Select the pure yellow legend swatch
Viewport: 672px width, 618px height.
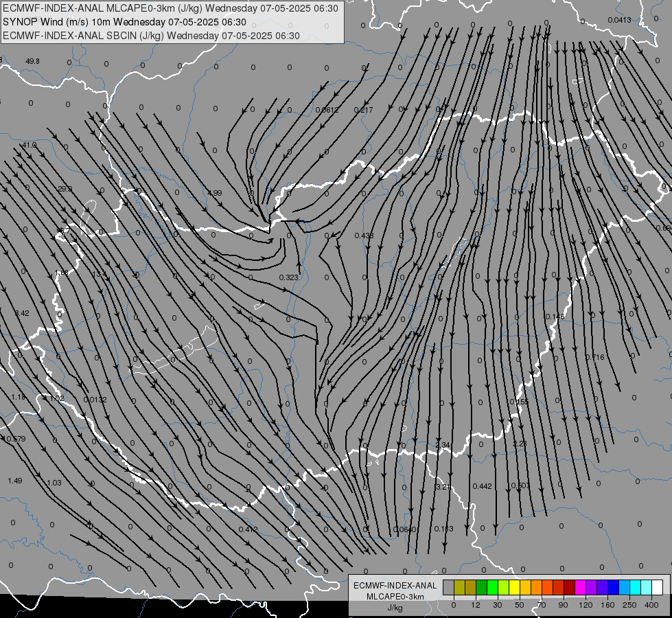(x=515, y=588)
